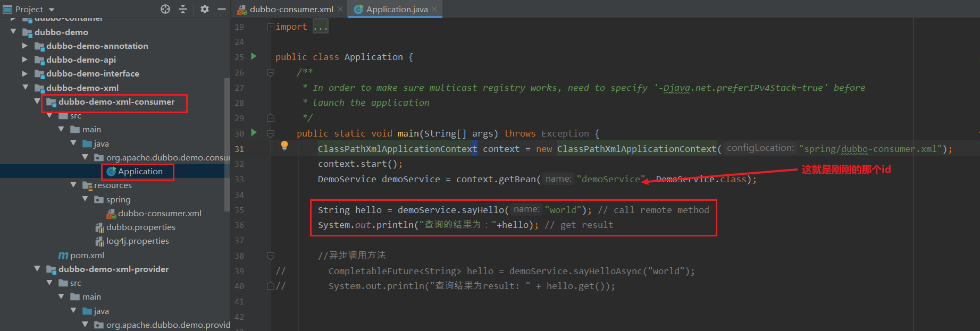980x331 pixels.
Task: Expand the dubbo-demo-api node
Action: coord(25,60)
